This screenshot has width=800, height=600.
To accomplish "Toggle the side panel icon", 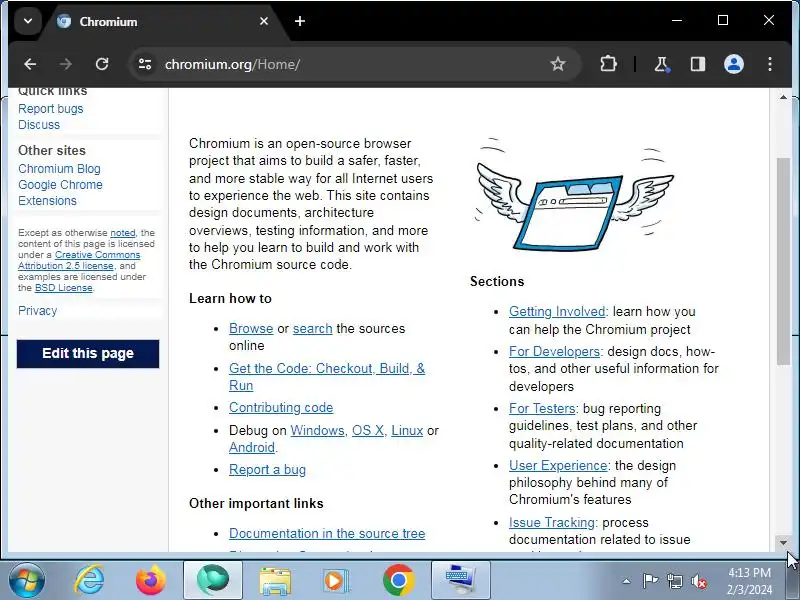I will coord(697,64).
